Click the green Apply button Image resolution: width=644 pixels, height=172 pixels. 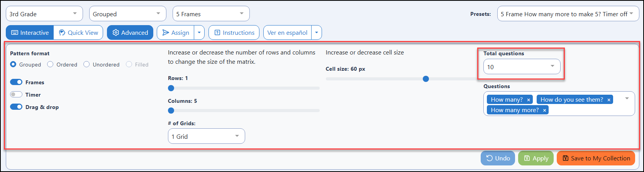[536, 158]
